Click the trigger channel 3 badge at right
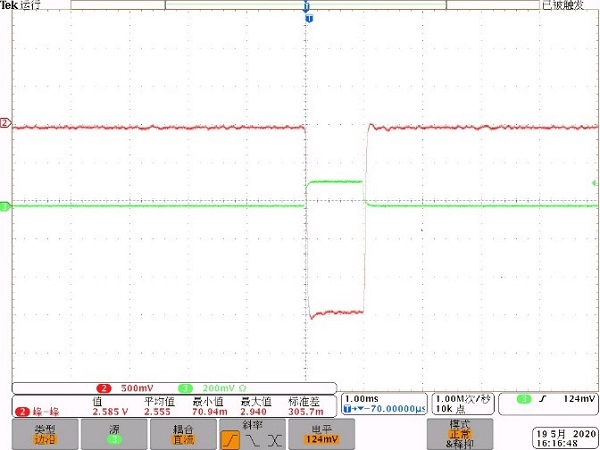Viewport: 600px width, 450px height. (x=524, y=400)
